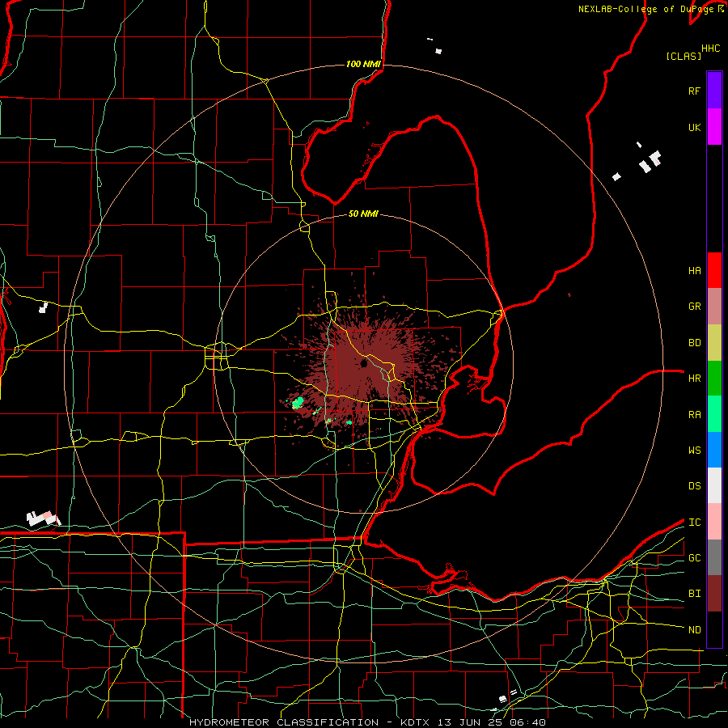Click the "WS" legend label
The width and height of the screenshot is (728, 728).
tap(694, 451)
